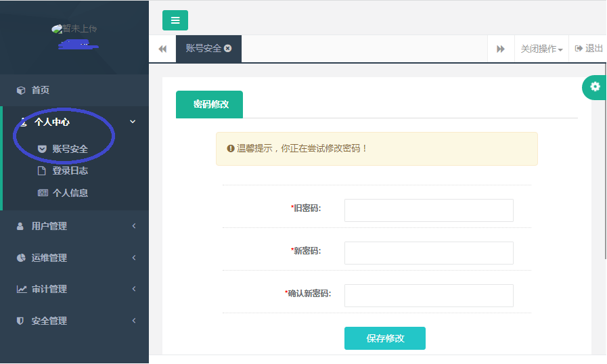Click the 审计管理 line chart icon
Viewport: 607px width, 364px height.
pyautogui.click(x=21, y=289)
